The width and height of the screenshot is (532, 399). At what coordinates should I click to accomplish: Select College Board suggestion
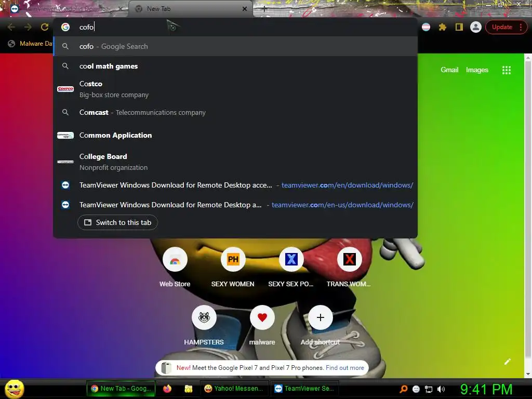click(x=235, y=162)
